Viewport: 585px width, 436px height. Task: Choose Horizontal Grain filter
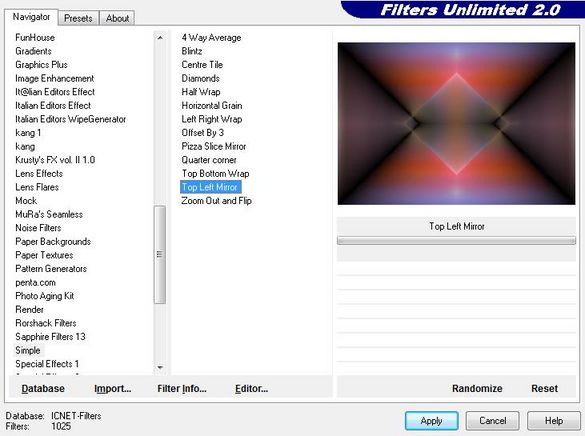(x=212, y=106)
